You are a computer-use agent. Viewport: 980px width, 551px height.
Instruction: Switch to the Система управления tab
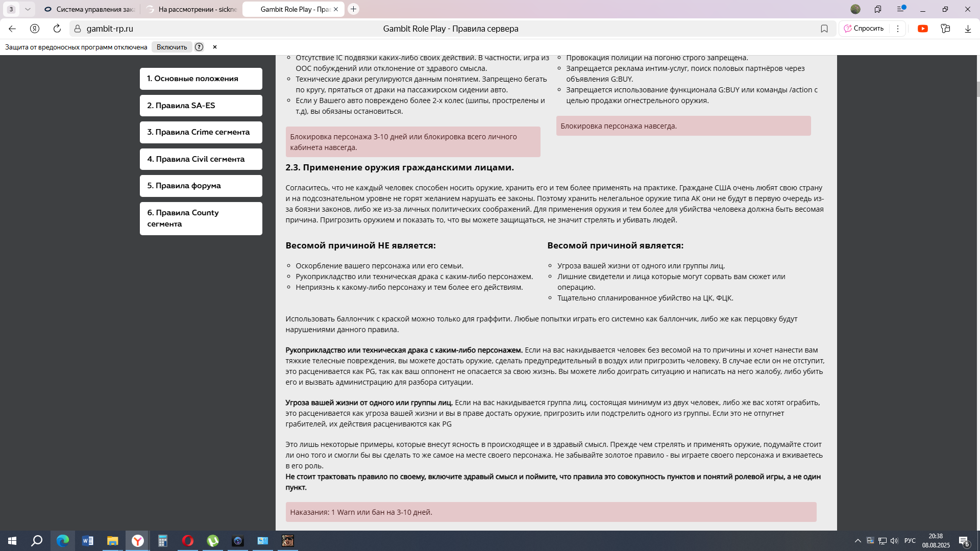point(89,9)
